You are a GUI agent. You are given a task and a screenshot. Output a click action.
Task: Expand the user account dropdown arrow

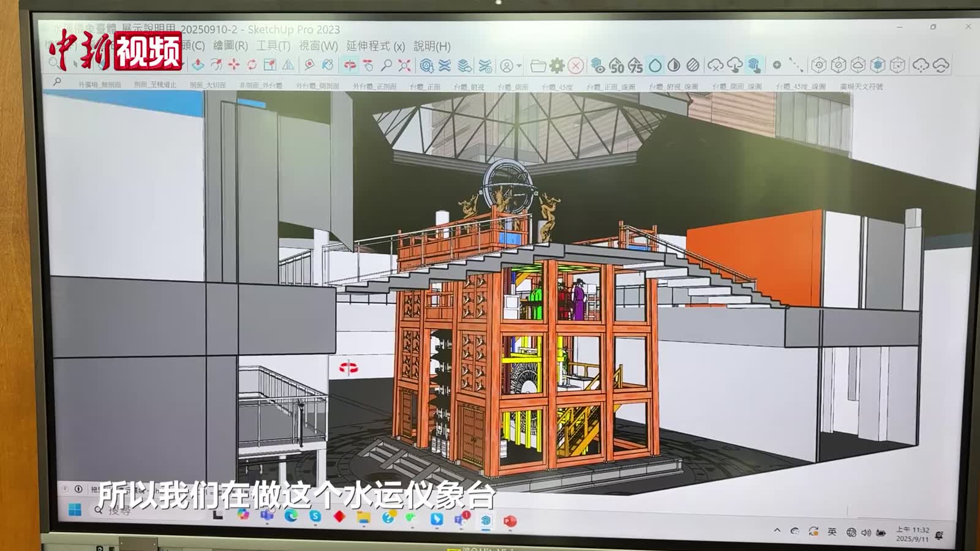tap(519, 66)
